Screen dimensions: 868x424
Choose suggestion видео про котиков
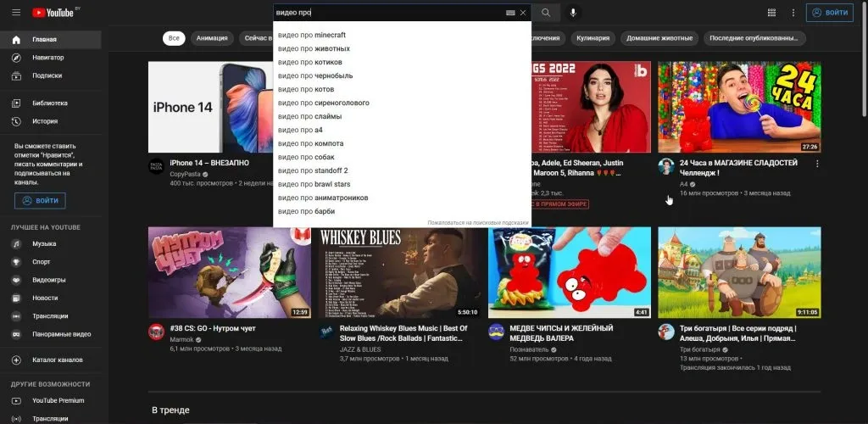tap(402, 63)
